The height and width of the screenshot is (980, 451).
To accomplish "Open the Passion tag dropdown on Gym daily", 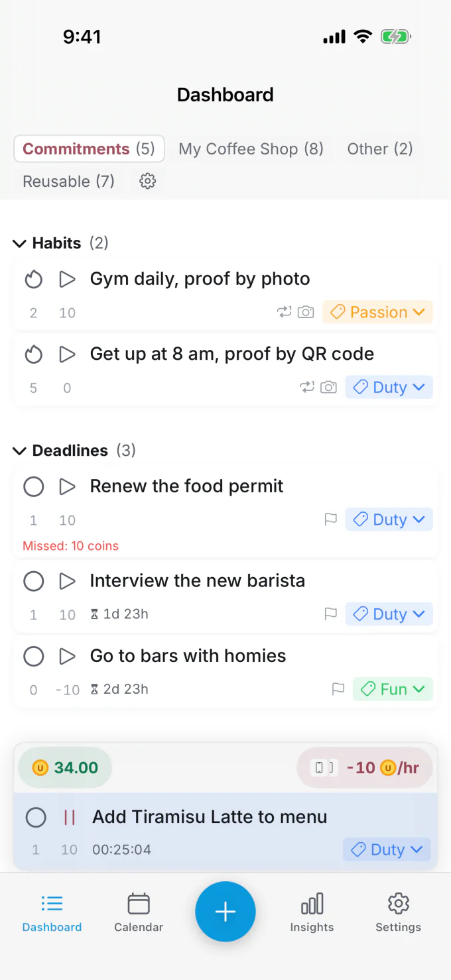I will 377,312.
